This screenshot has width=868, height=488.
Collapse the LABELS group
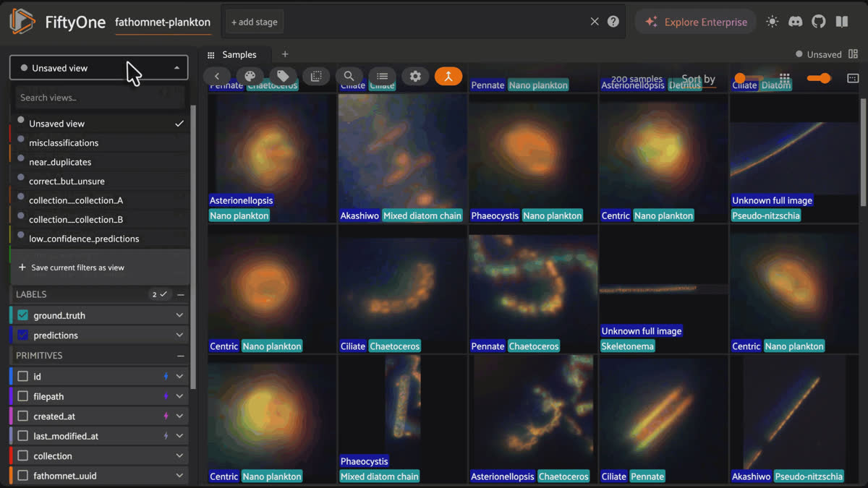pos(180,294)
